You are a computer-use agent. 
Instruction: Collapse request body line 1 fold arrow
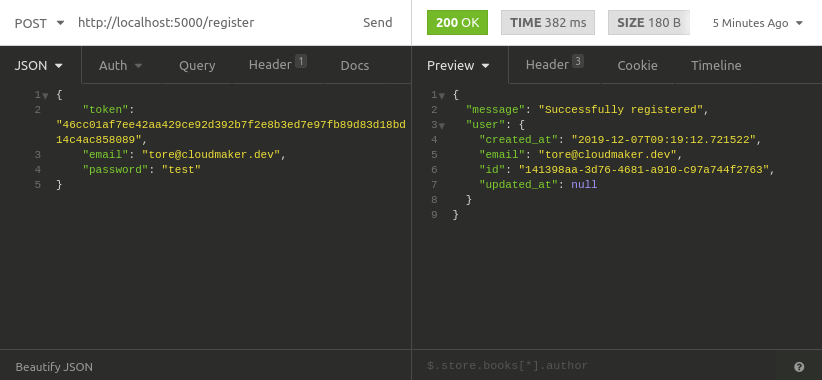pyautogui.click(x=46, y=96)
